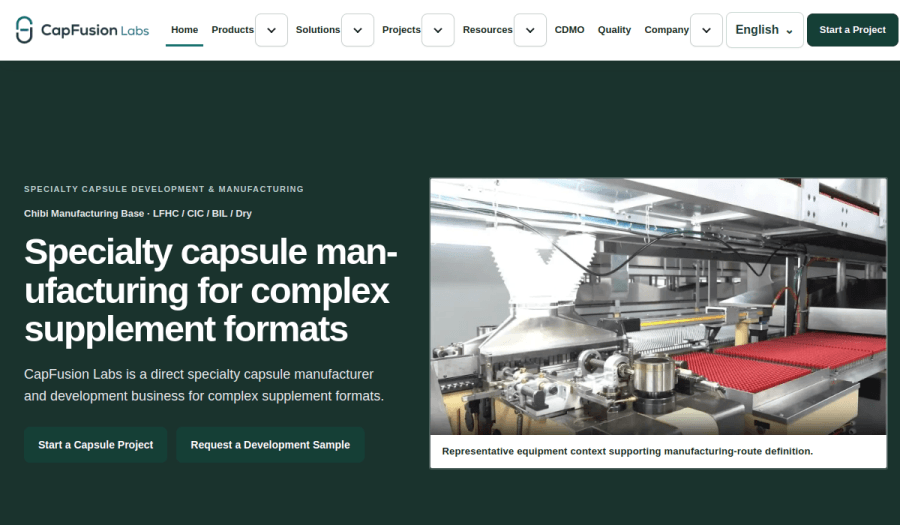The width and height of the screenshot is (900, 525).
Task: Open the English language selector
Action: click(x=765, y=30)
